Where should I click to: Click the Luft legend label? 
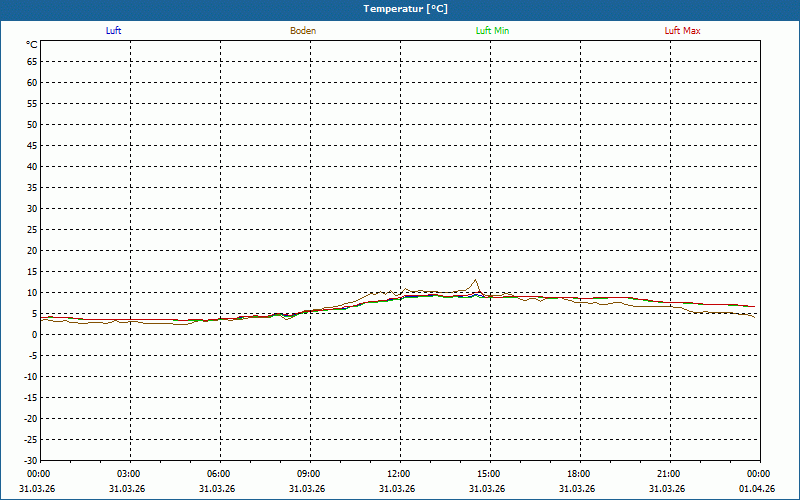click(x=113, y=31)
